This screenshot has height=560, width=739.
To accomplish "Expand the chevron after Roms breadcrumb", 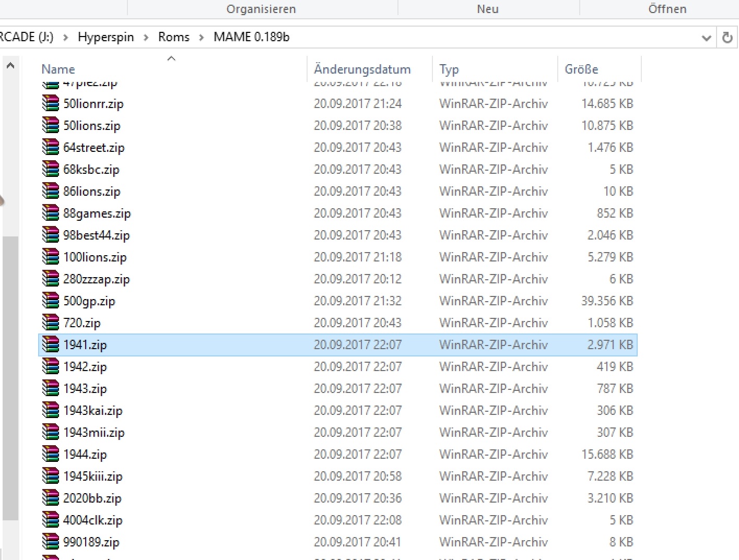I will [201, 38].
